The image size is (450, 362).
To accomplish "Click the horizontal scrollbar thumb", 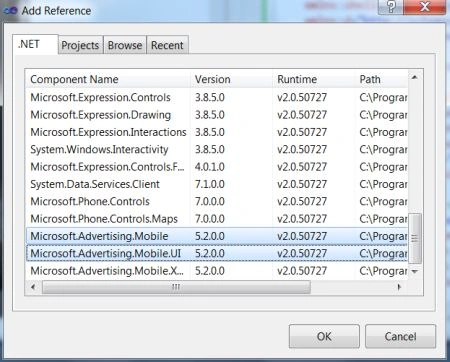I will (x=176, y=287).
